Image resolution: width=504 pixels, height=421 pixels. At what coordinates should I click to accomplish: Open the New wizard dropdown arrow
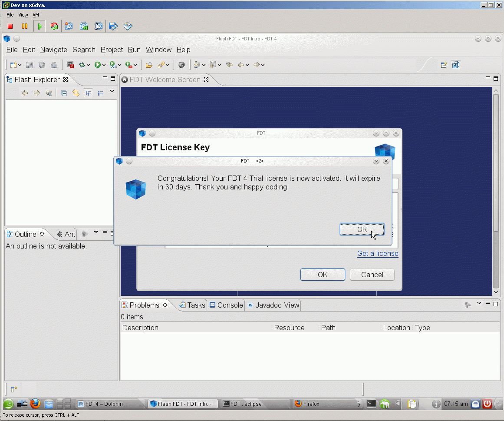click(x=20, y=65)
